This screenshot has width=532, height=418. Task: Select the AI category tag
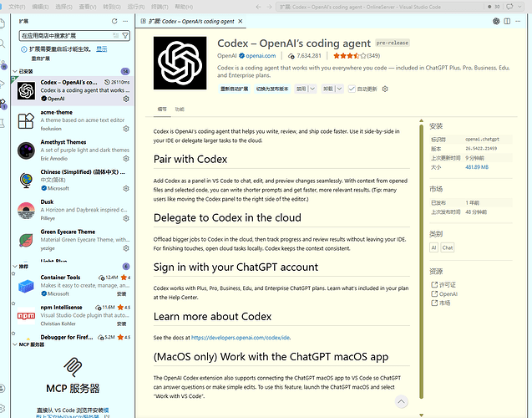[x=433, y=247]
